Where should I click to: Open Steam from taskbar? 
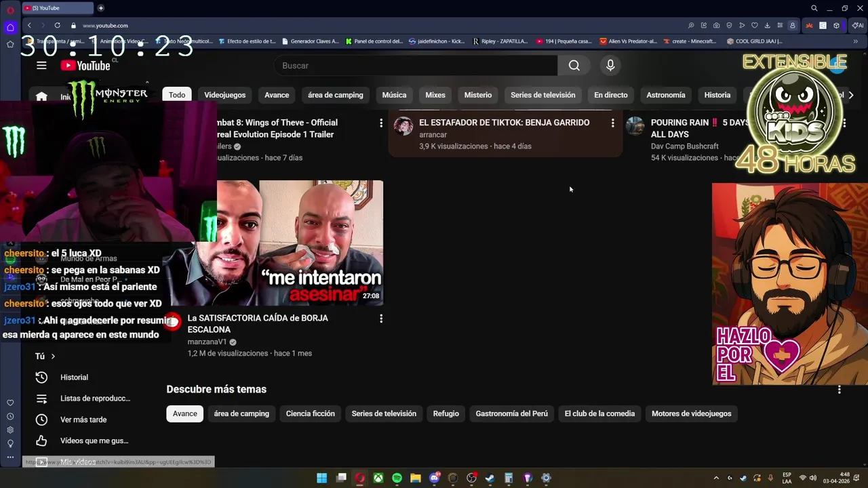(x=490, y=479)
